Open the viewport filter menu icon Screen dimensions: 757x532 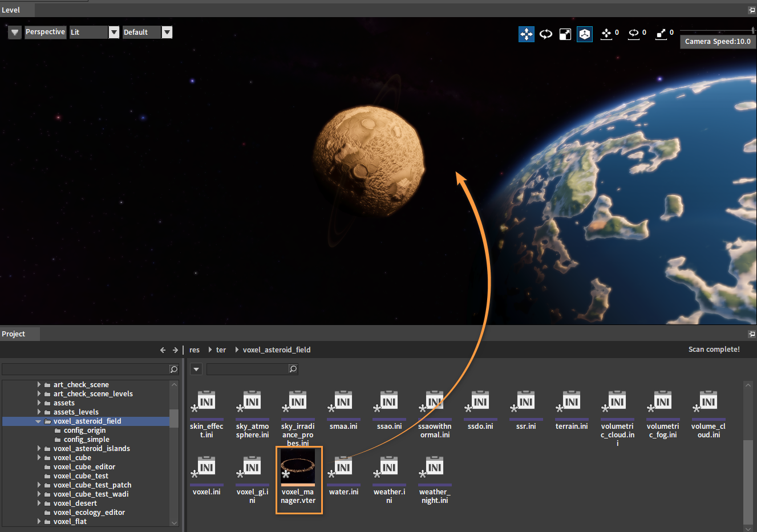(x=15, y=33)
